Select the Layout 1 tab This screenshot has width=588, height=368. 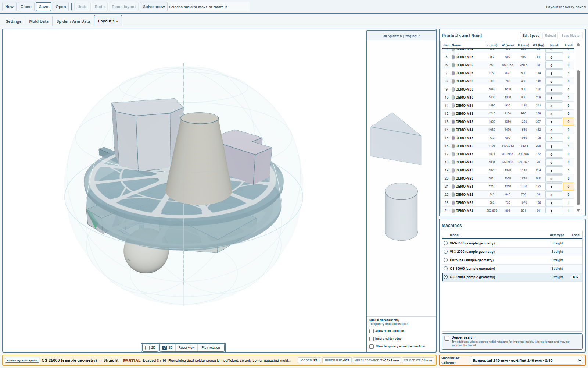pyautogui.click(x=108, y=21)
